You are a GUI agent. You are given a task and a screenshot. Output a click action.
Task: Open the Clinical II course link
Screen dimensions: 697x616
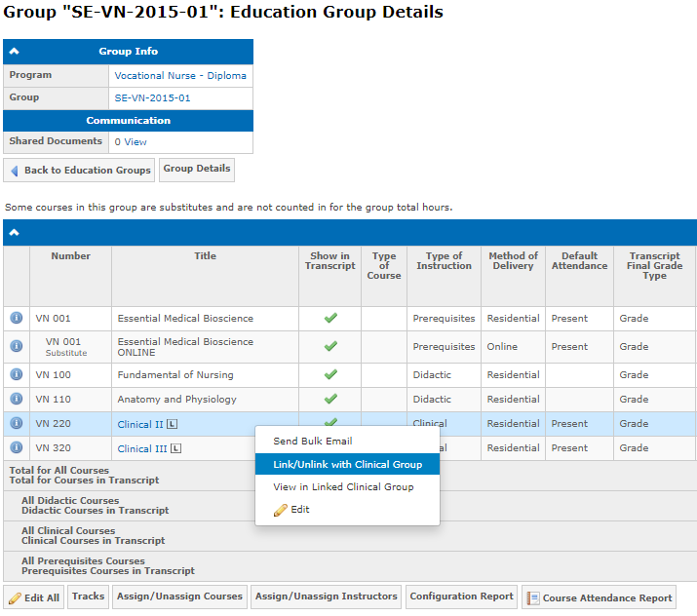click(140, 424)
